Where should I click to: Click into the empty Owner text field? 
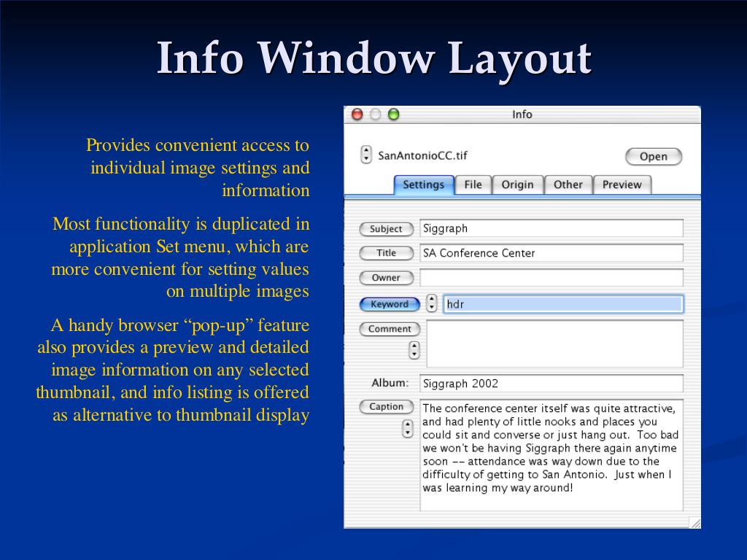pos(551,278)
